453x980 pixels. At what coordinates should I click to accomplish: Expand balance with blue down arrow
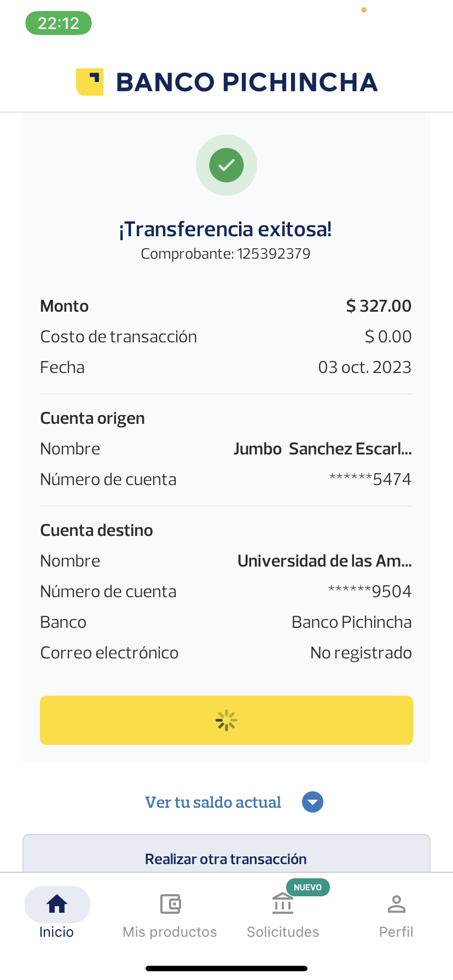click(x=312, y=802)
